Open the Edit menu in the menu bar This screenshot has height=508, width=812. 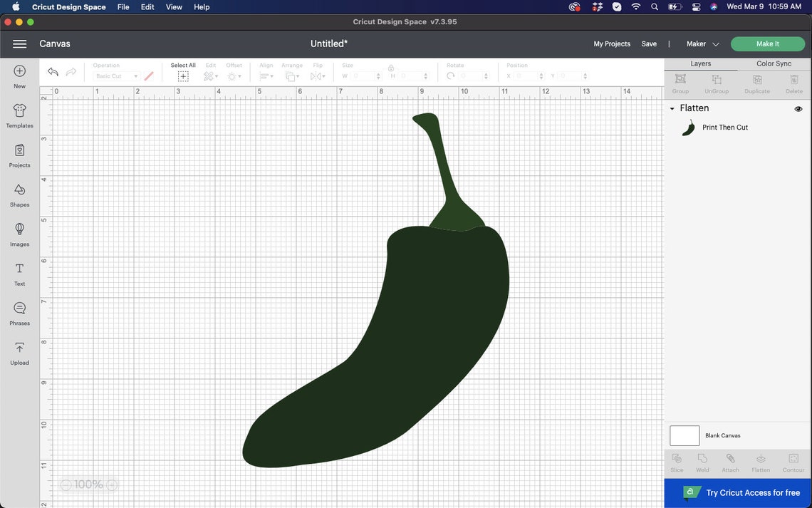[147, 6]
